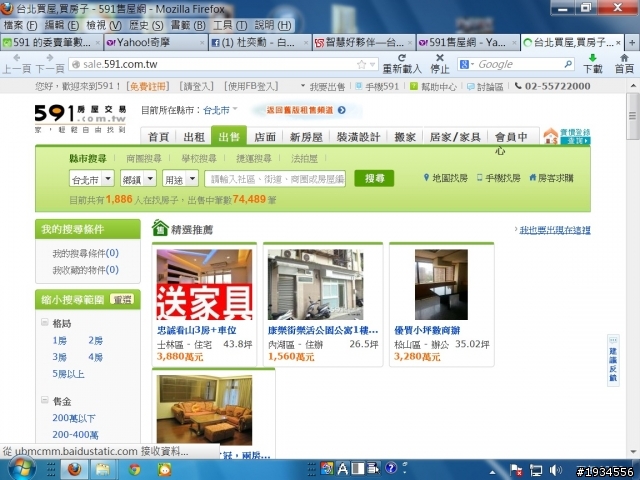The height and width of the screenshot is (480, 640).
Task: Select the 出租 navigation tab
Action: pyautogui.click(x=194, y=137)
